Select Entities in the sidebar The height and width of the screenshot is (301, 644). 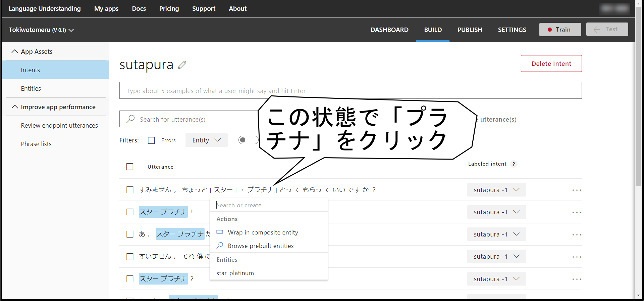[56, 88]
